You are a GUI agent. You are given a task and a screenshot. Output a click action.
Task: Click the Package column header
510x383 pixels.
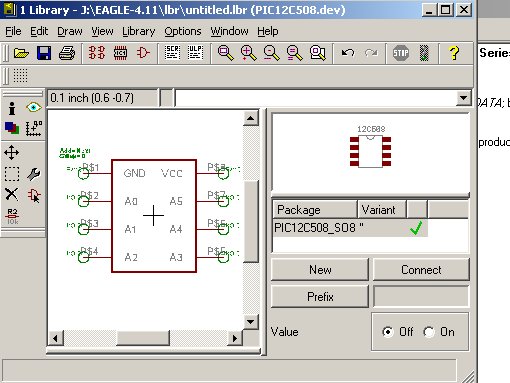click(315, 210)
